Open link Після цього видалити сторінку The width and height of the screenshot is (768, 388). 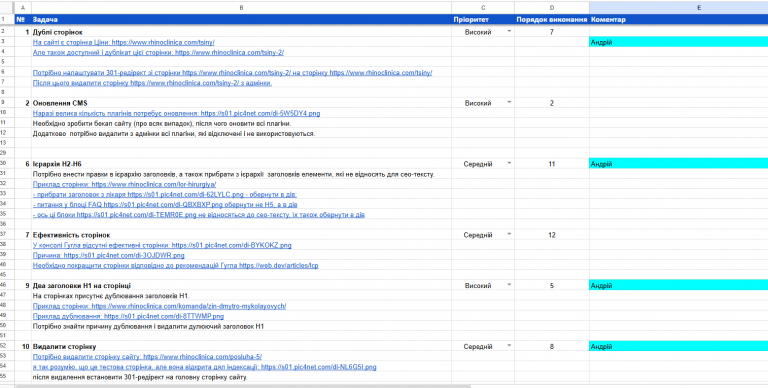click(x=152, y=83)
